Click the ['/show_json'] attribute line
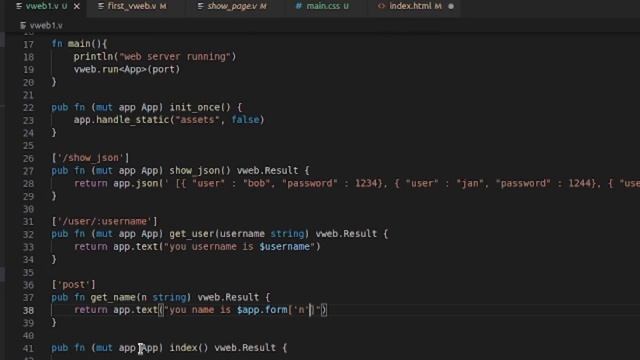Screen dimensions: 640x360 pos(90,158)
